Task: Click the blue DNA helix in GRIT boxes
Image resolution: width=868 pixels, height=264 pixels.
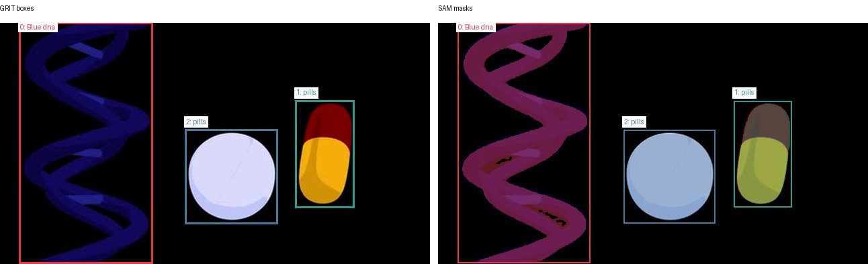Action: click(86, 143)
